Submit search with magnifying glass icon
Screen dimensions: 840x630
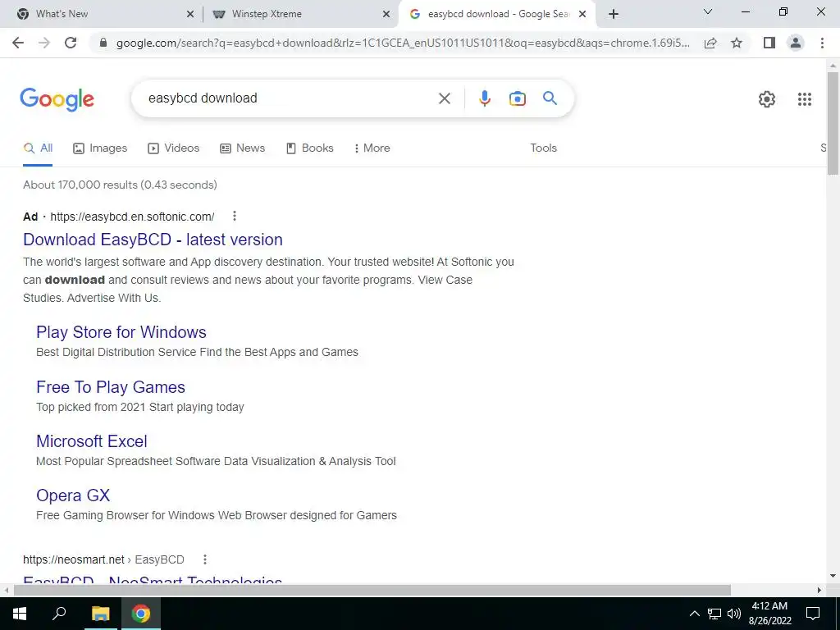point(550,98)
